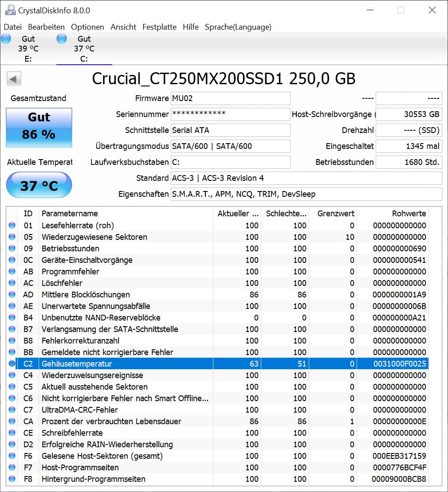Click status dot of Hintergrund-Programmseiten row

tap(12, 479)
